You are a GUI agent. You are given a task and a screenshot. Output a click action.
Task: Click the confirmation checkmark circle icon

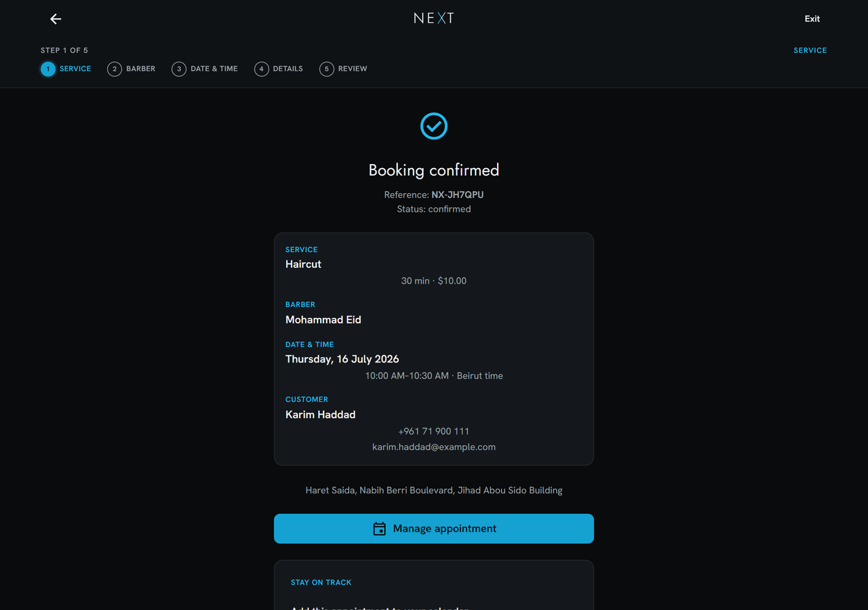click(x=434, y=126)
